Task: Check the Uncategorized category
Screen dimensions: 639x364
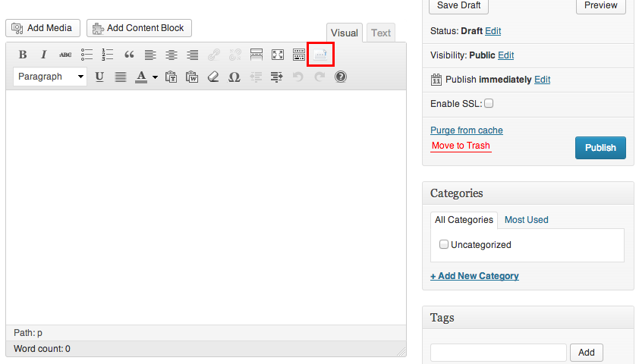Action: [x=444, y=244]
